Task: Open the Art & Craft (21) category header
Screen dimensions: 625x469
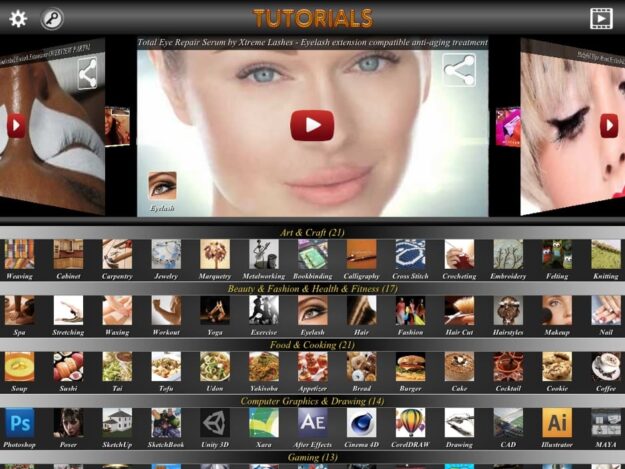Action: pos(312,232)
